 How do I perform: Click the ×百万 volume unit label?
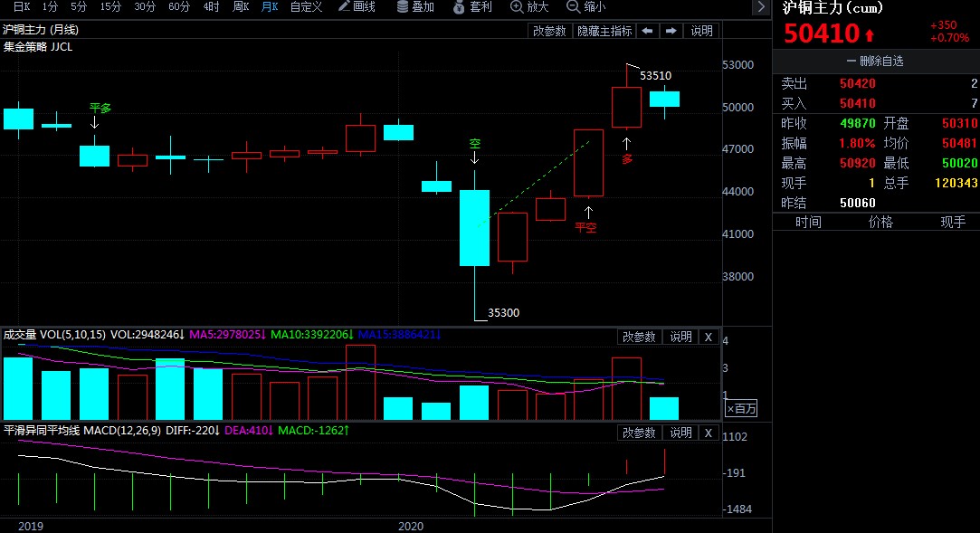coord(741,409)
